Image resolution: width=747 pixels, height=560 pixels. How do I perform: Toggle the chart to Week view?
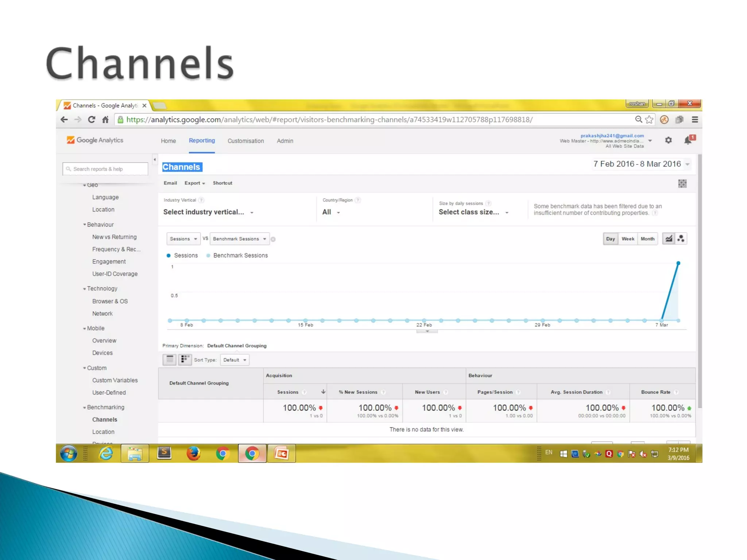click(x=628, y=239)
